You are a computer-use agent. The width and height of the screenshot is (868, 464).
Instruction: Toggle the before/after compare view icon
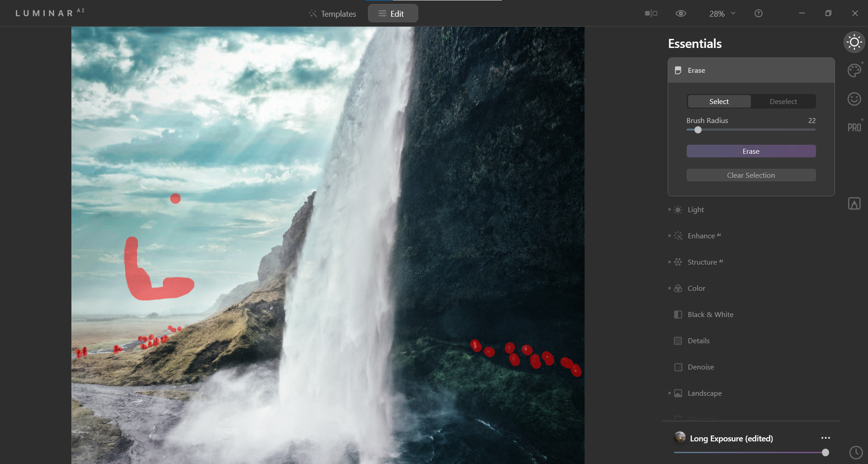click(x=651, y=14)
